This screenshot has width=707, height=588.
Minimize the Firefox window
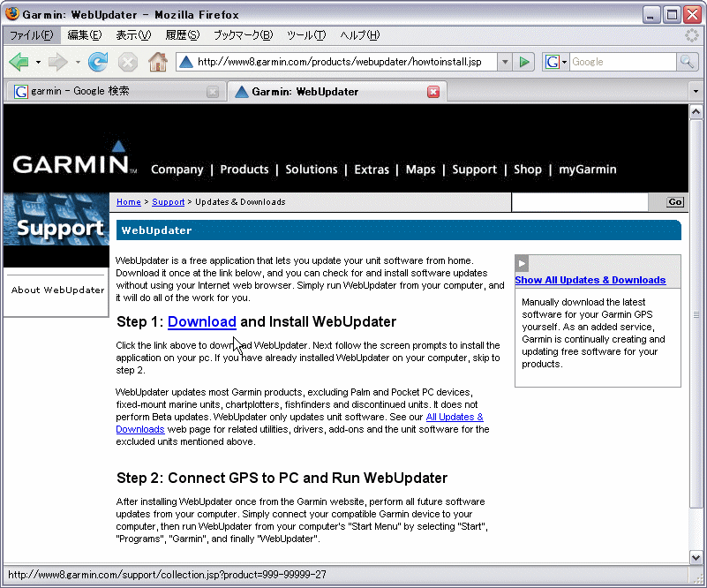651,15
